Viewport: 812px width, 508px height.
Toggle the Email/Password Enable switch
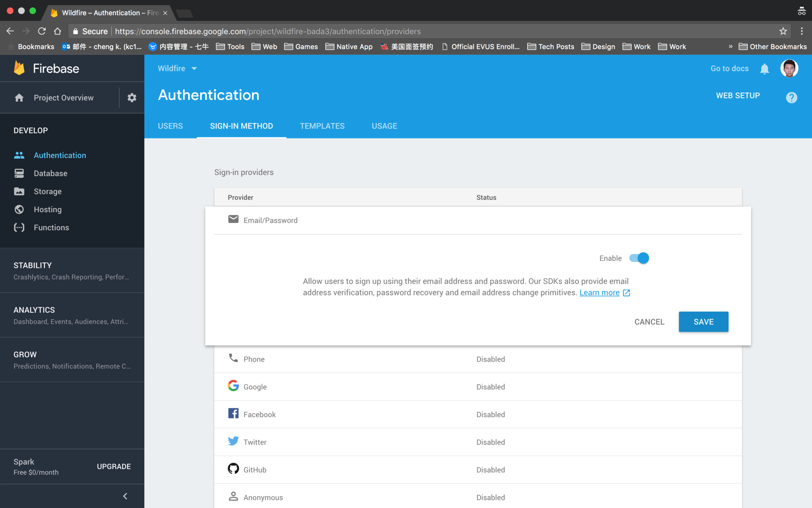pos(639,258)
